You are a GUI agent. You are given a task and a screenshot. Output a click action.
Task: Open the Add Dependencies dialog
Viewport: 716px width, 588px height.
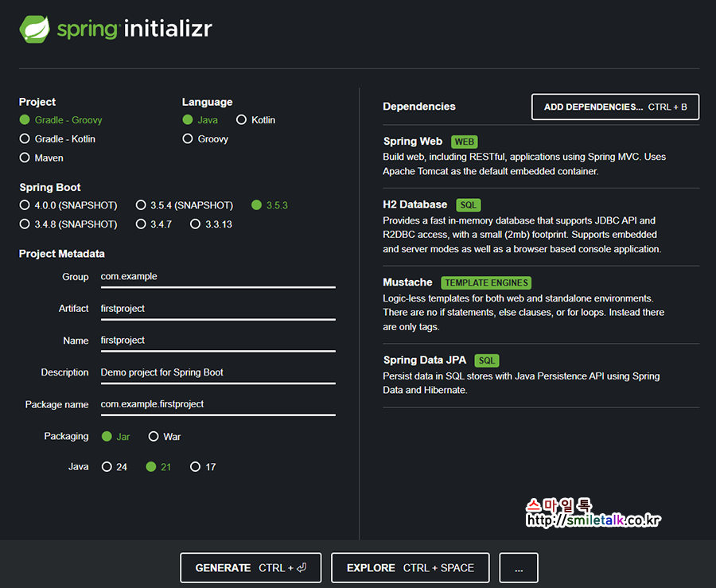[x=615, y=107]
